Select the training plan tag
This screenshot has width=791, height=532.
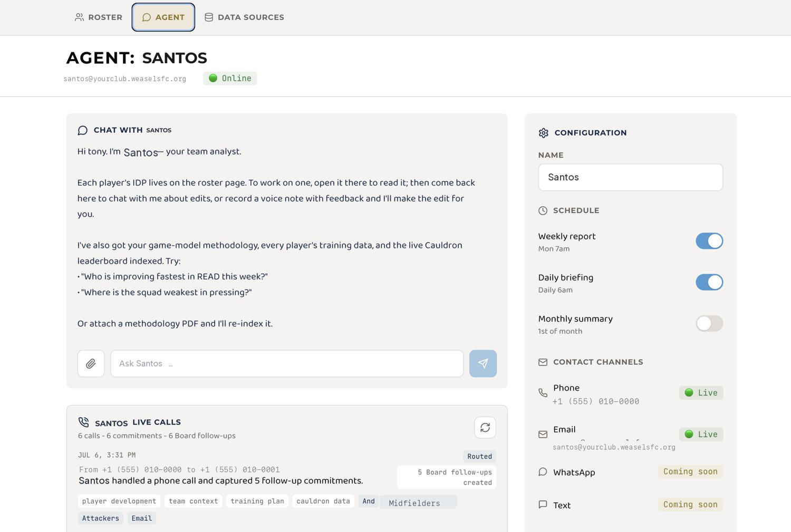257,501
